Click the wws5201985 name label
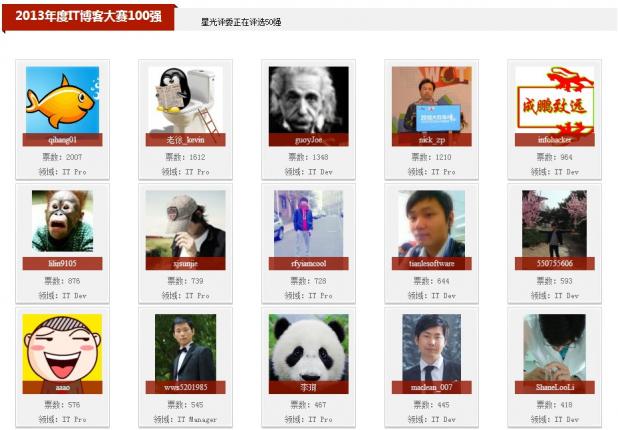 [x=186, y=387]
